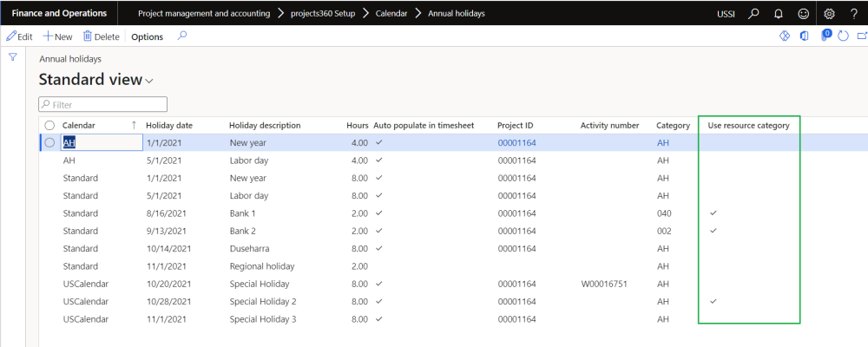Open the notifications bell
Image resolution: width=868 pixels, height=347 pixels.
(x=779, y=14)
